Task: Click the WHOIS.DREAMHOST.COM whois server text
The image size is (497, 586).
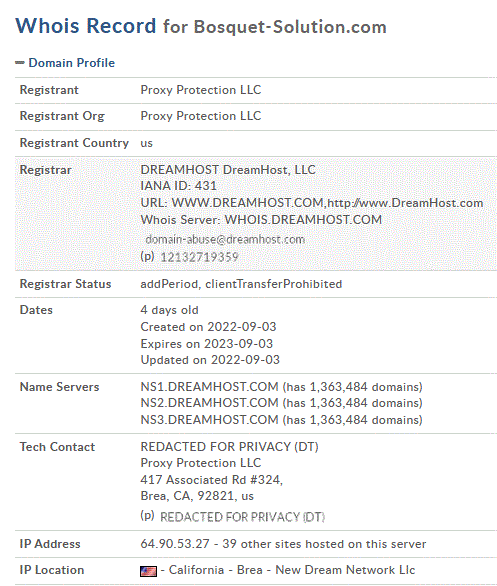Action: [303, 220]
